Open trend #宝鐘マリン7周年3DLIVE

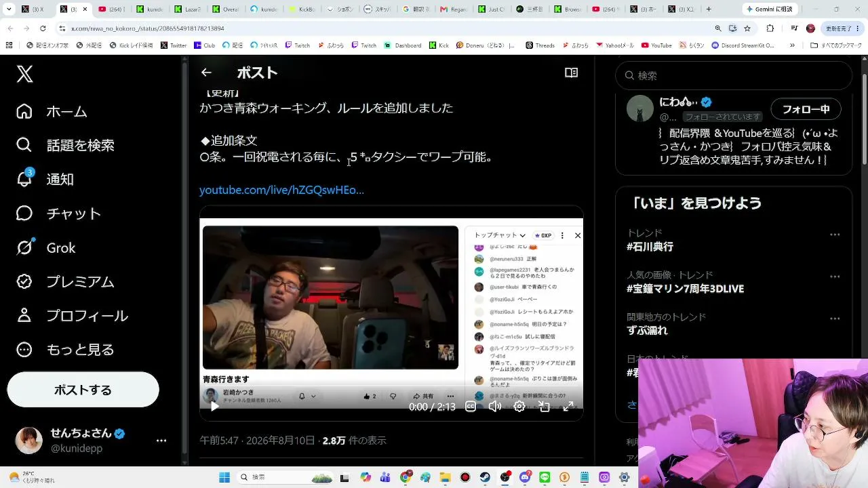click(x=685, y=289)
